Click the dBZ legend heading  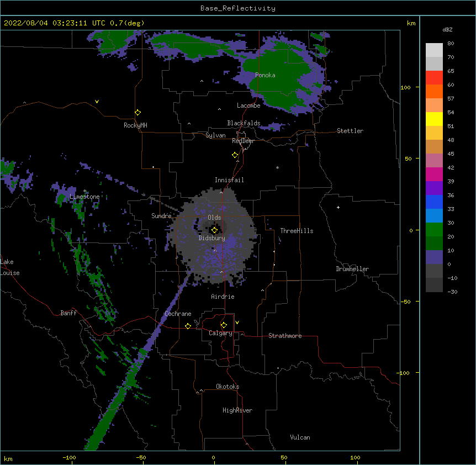(447, 29)
